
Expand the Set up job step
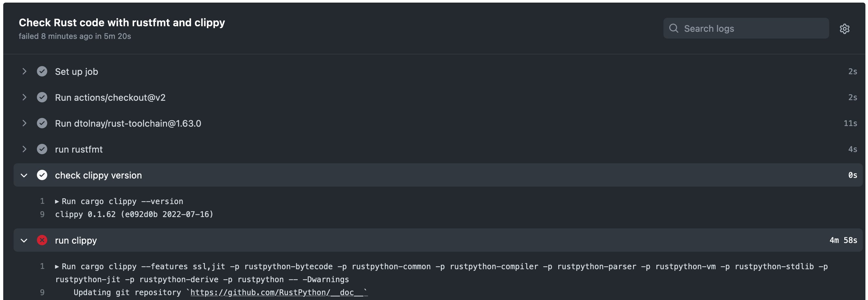point(24,72)
